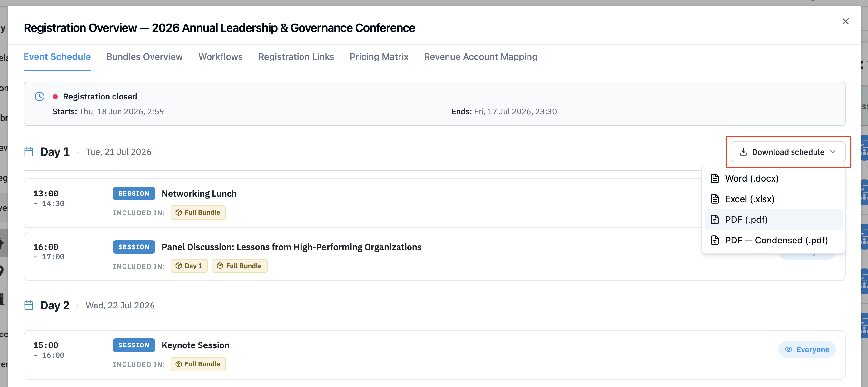Click the eye icon in Everyone badge
The width and height of the screenshot is (868, 387).
pyautogui.click(x=788, y=349)
